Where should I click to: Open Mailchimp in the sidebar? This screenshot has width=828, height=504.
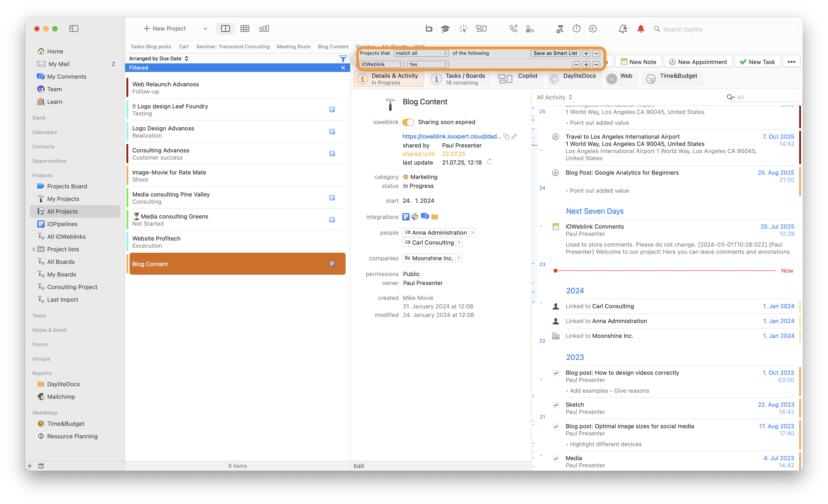61,397
